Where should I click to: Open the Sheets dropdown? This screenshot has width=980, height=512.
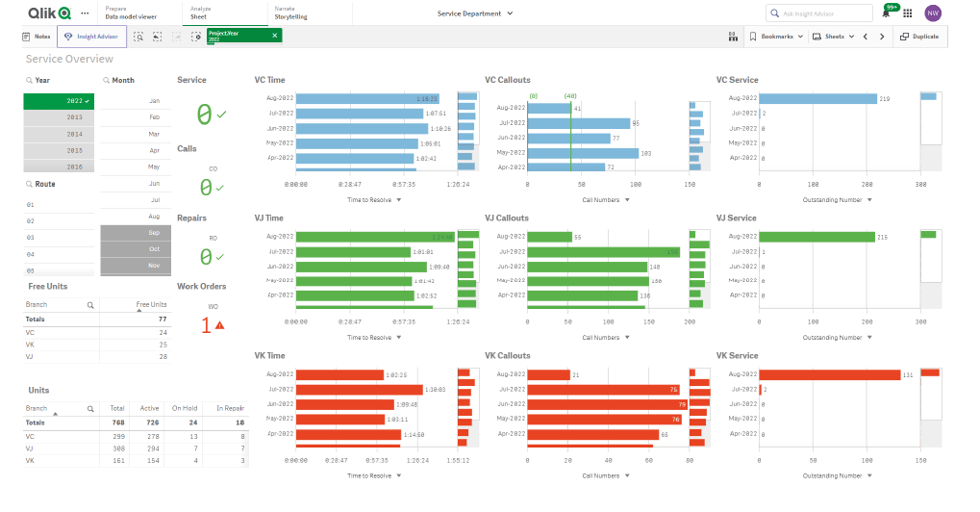tap(833, 37)
